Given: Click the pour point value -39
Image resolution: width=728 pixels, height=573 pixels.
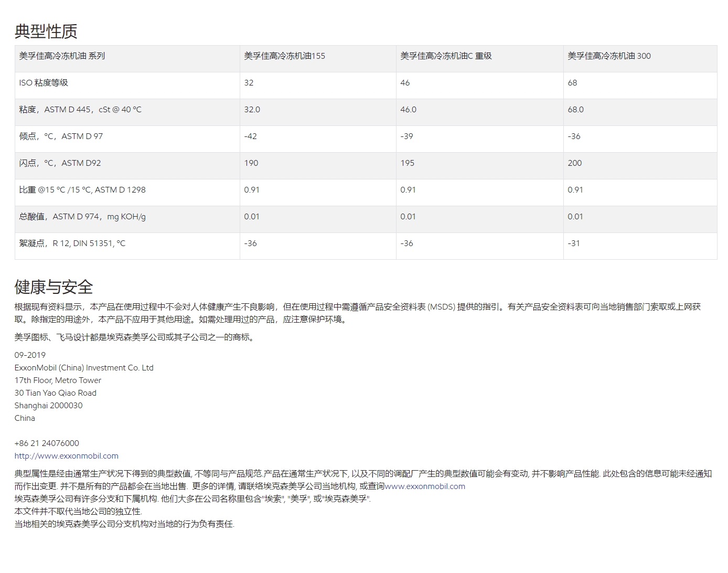Looking at the screenshot, I should click(406, 136).
